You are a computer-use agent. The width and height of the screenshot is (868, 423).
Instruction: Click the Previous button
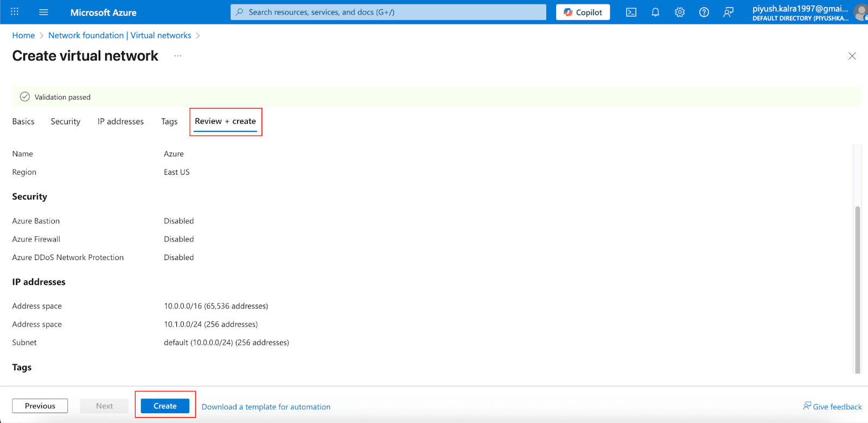click(x=40, y=406)
